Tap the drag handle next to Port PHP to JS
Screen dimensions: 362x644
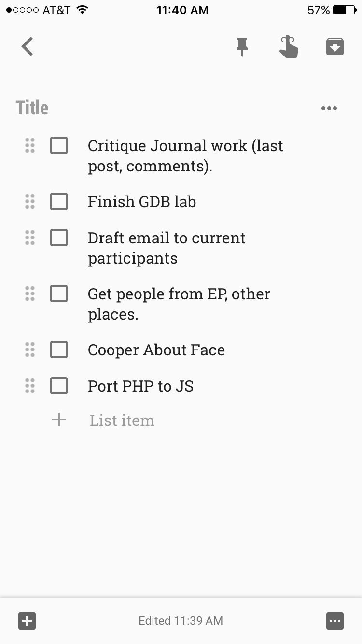30,386
